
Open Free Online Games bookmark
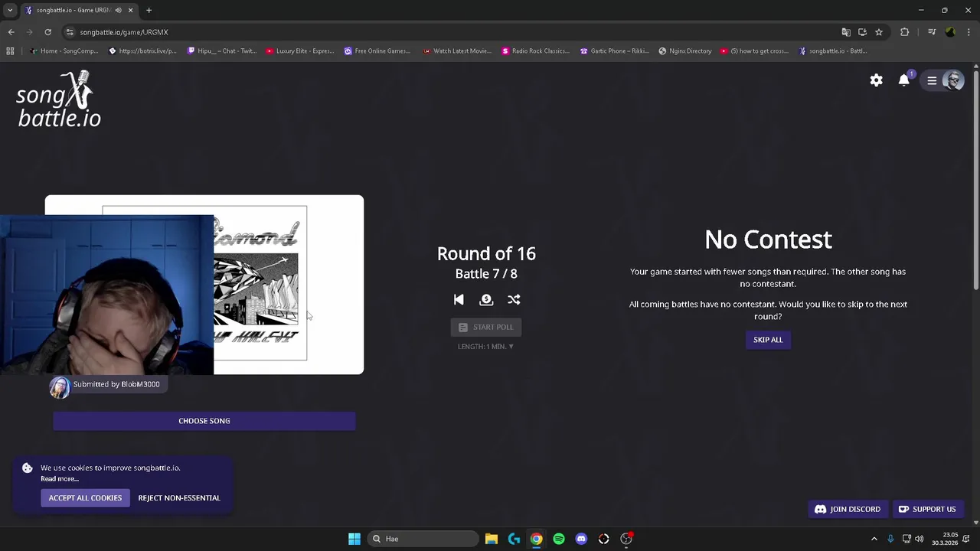point(378,51)
